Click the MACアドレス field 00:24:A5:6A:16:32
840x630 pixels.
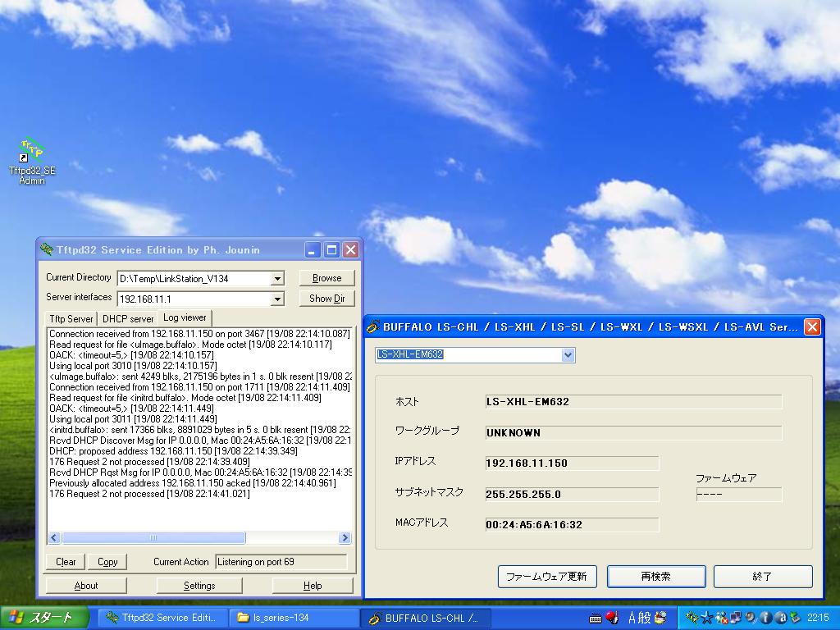click(x=572, y=525)
